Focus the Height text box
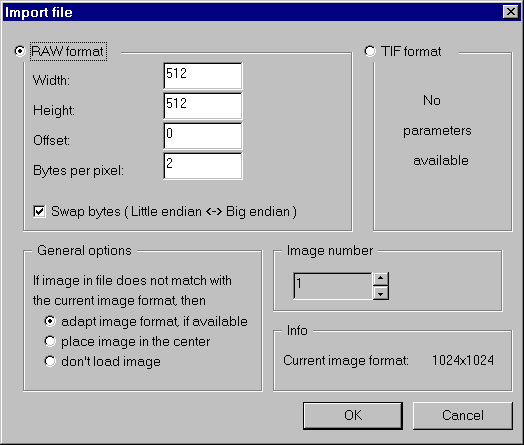Image resolution: width=524 pixels, height=445 pixels. click(203, 106)
